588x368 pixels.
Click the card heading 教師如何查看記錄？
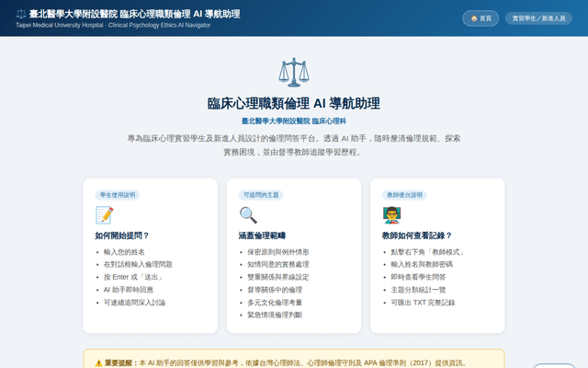point(417,236)
